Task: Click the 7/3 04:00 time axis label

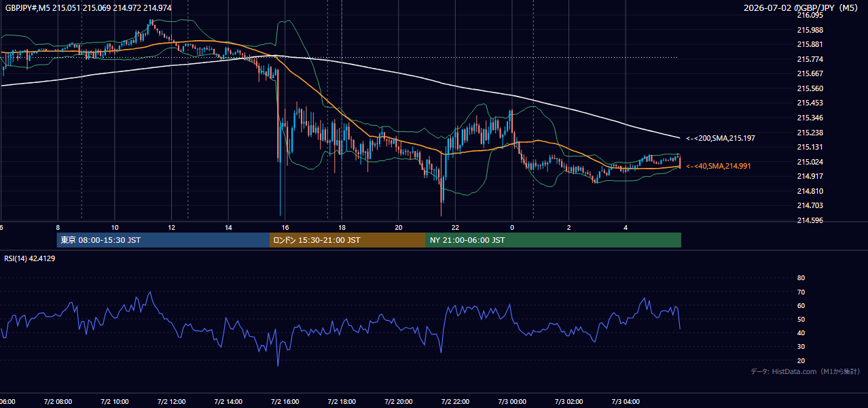Action: tap(626, 402)
